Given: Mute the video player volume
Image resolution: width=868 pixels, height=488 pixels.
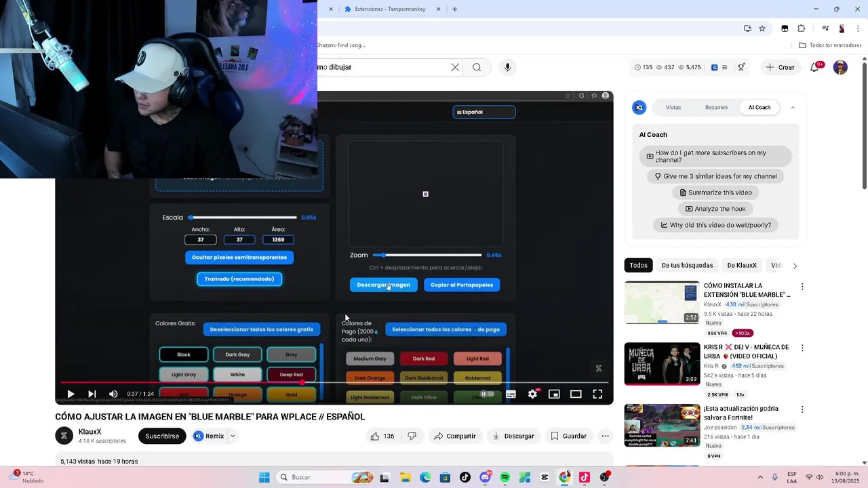Looking at the screenshot, I should pos(113,394).
